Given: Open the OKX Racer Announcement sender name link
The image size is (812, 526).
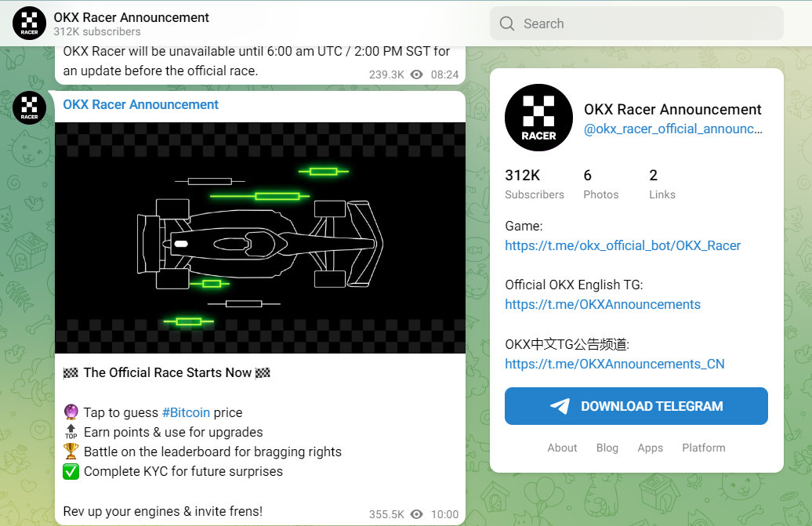Looking at the screenshot, I should tap(141, 104).
